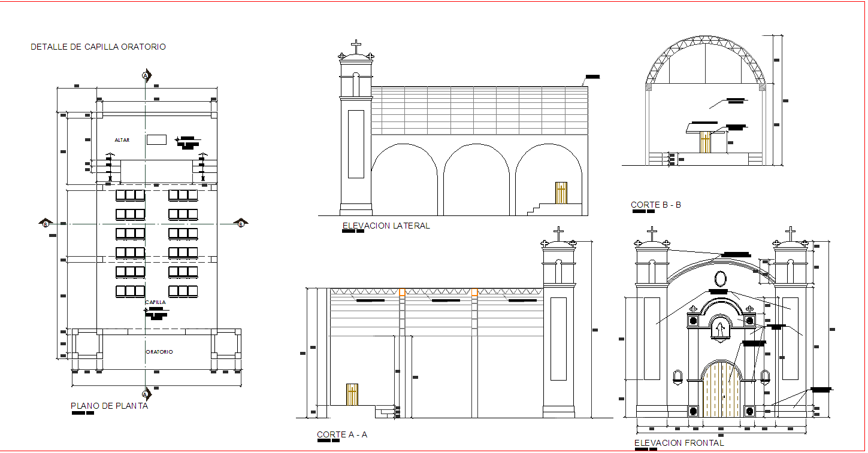Select the CORTE A - A title text
The height and width of the screenshot is (453, 868).
point(343,435)
